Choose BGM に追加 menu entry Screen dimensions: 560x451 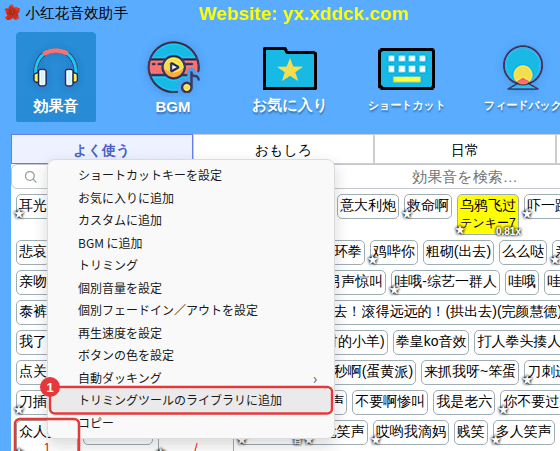pos(191,243)
